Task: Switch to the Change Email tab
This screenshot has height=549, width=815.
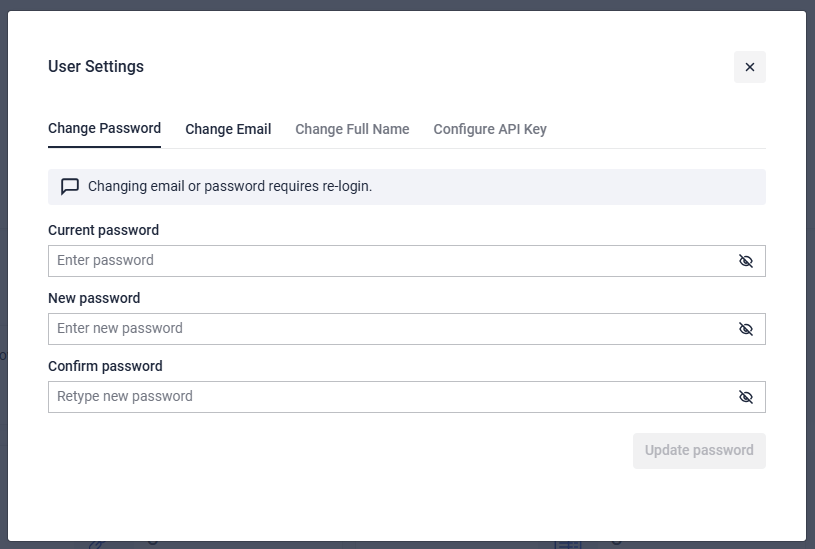Action: (228, 129)
